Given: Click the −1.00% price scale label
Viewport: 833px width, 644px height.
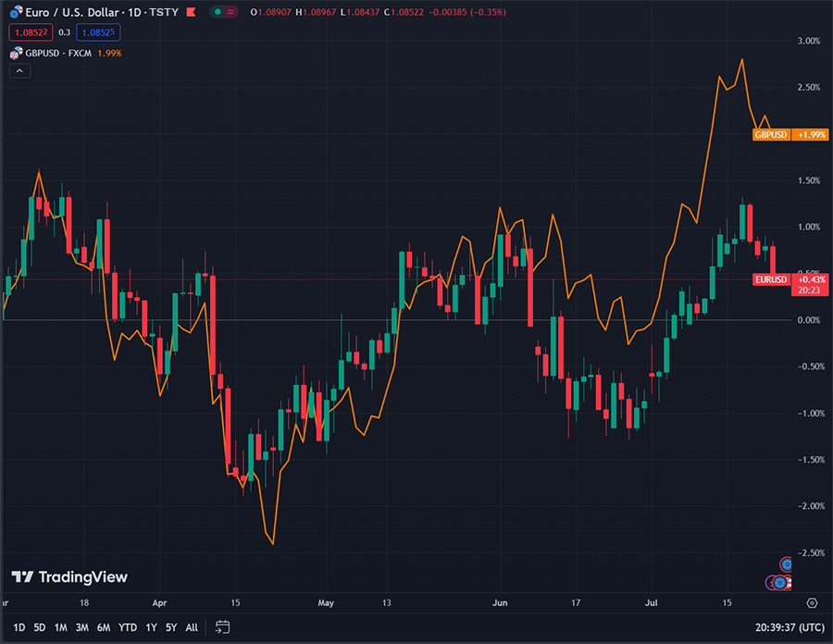Looking at the screenshot, I should tap(811, 413).
